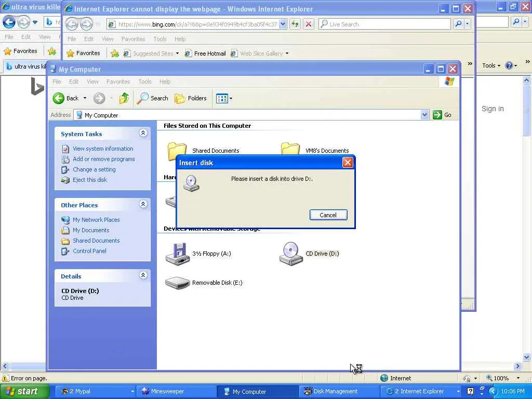Click the Live Search magnifier button

click(458, 24)
